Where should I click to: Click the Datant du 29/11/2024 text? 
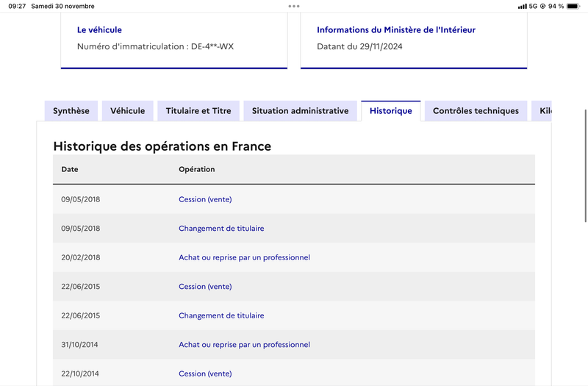359,46
